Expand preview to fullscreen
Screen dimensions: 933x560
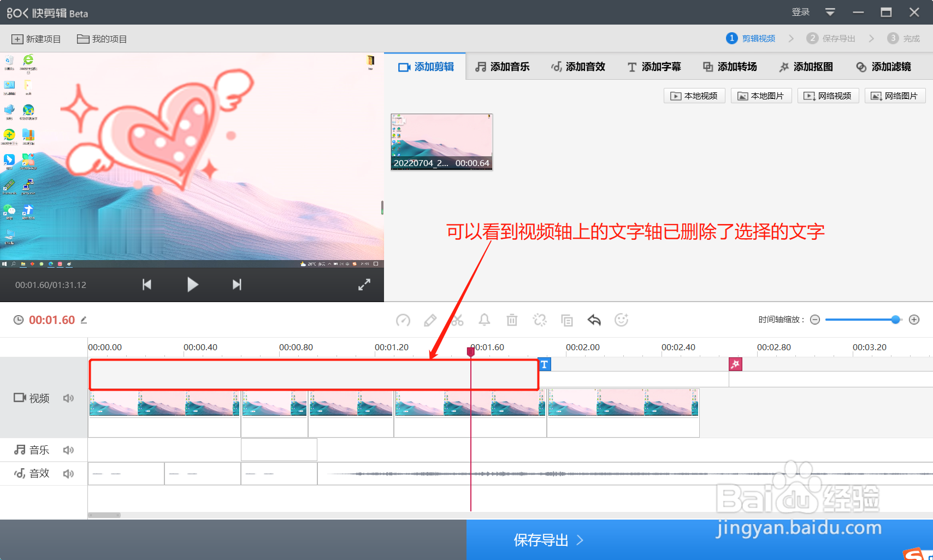point(364,285)
